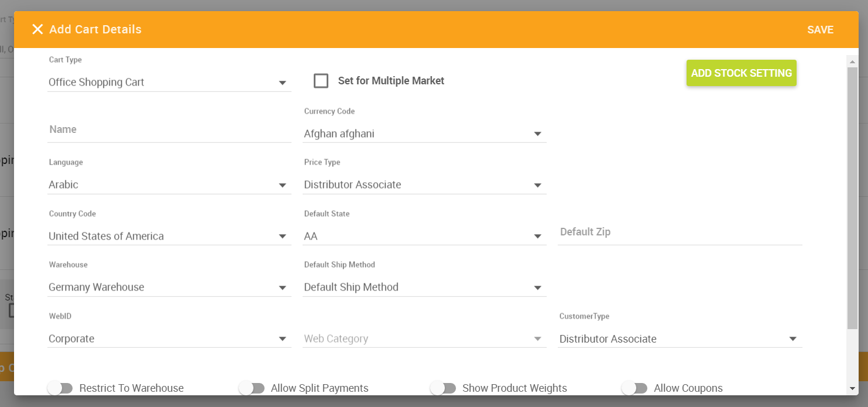Open the Country Code dropdown
868x407 pixels.
pos(169,237)
